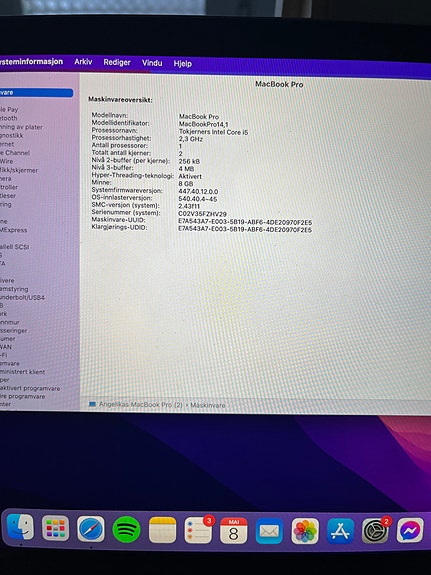The height and width of the screenshot is (575, 431).
Task: Click the computer icon in path bar
Action: coord(92,404)
